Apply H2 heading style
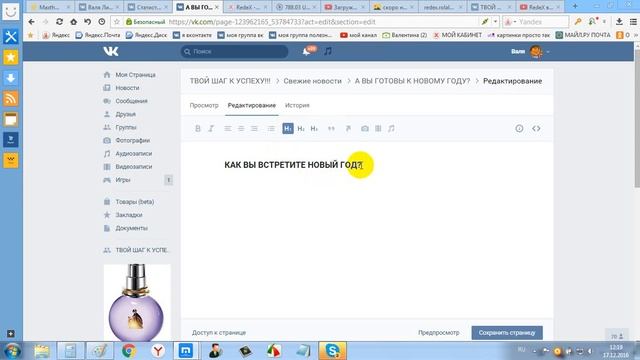640x360 pixels. click(x=301, y=129)
